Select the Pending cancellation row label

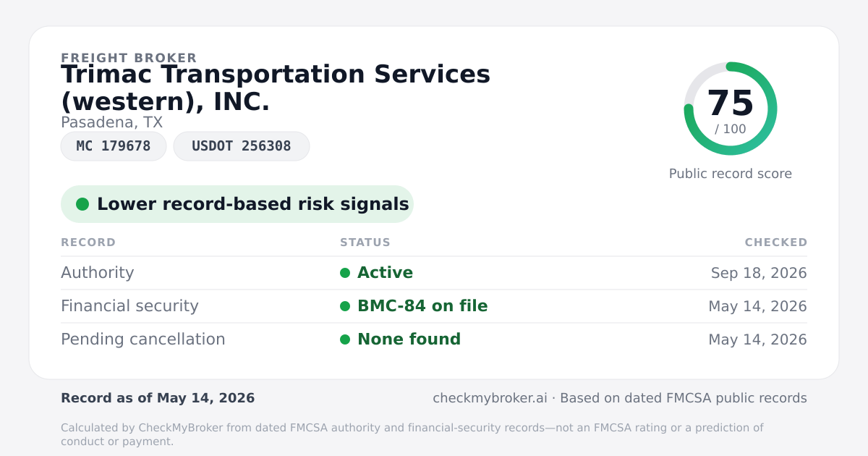[143, 339]
